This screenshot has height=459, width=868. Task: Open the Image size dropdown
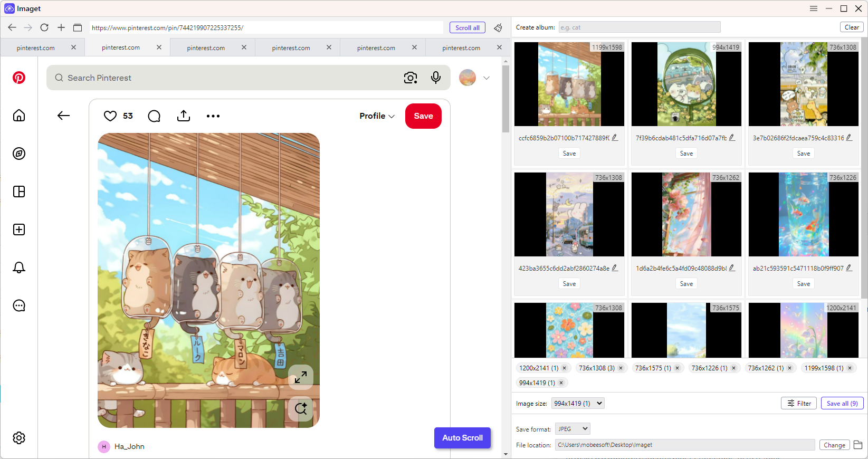[578, 403]
